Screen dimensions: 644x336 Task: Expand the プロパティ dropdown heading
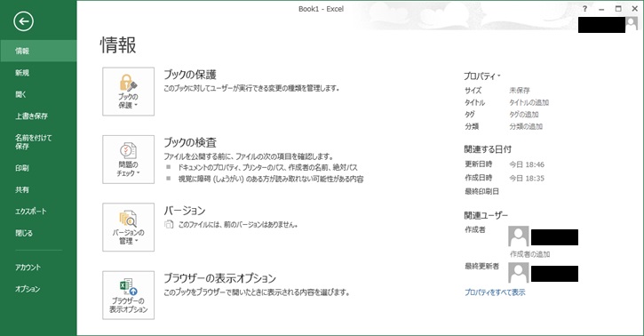(482, 76)
